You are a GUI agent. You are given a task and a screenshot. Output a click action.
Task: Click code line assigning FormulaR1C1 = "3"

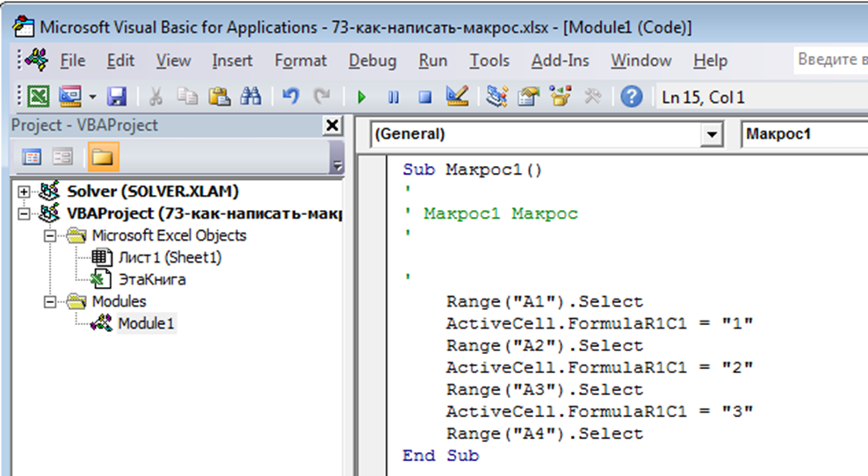599,412
